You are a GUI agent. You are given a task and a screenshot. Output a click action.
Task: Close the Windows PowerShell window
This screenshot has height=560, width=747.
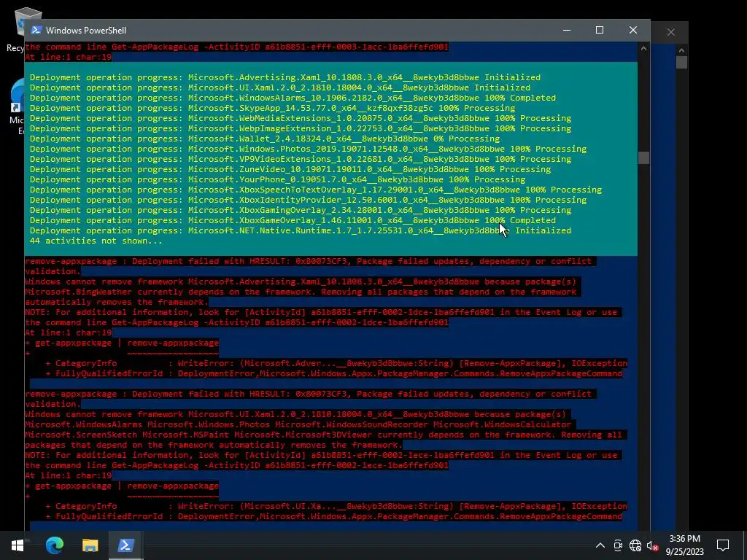pyautogui.click(x=633, y=30)
